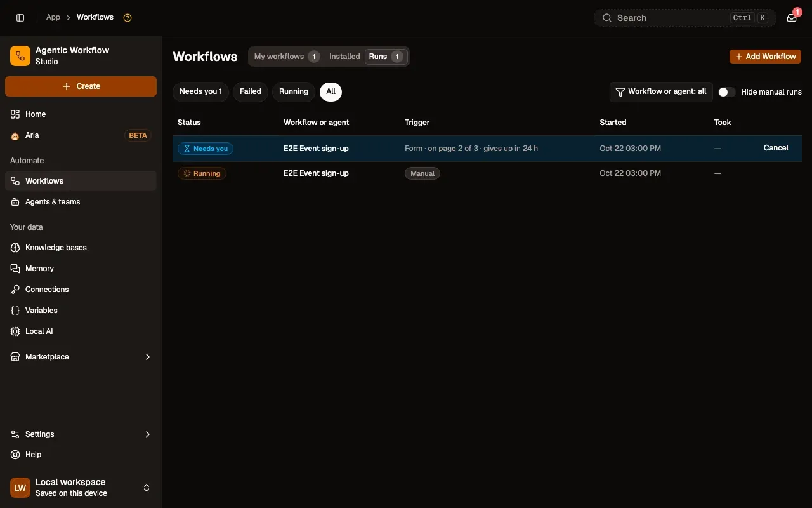This screenshot has width=812, height=508.
Task: Open the Local workspace switcher
Action: pyautogui.click(x=81, y=488)
